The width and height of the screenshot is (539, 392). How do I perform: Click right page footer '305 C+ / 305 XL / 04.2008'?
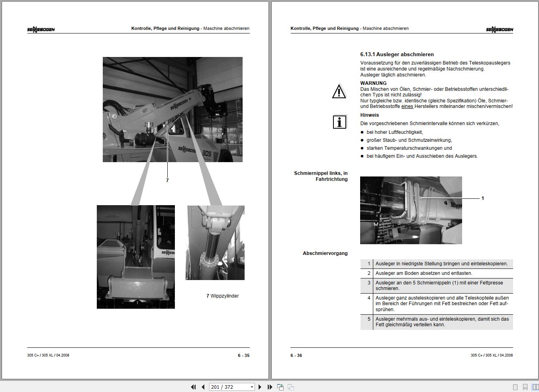tap(492, 355)
